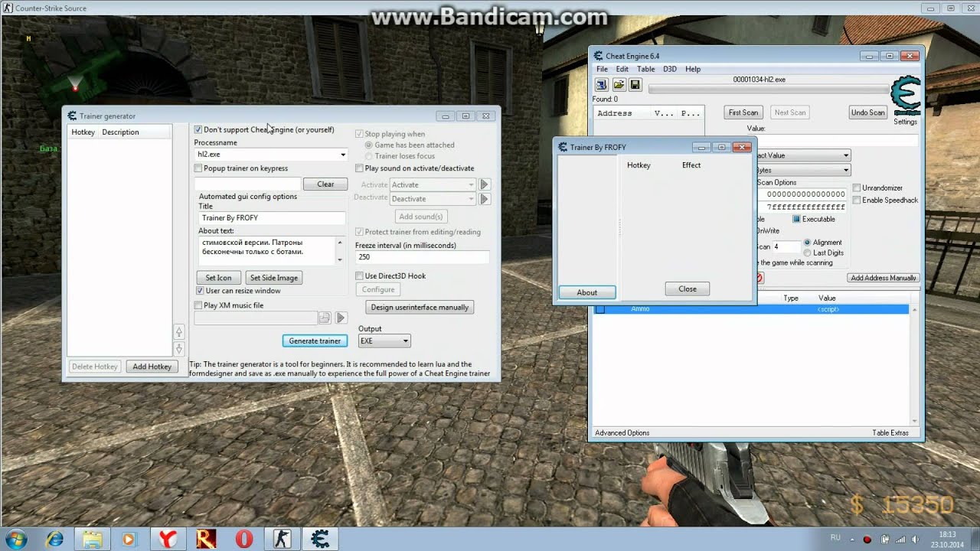Image resolution: width=980 pixels, height=551 pixels.
Task: Open the File menu in Cheat Engine
Action: [x=603, y=69]
